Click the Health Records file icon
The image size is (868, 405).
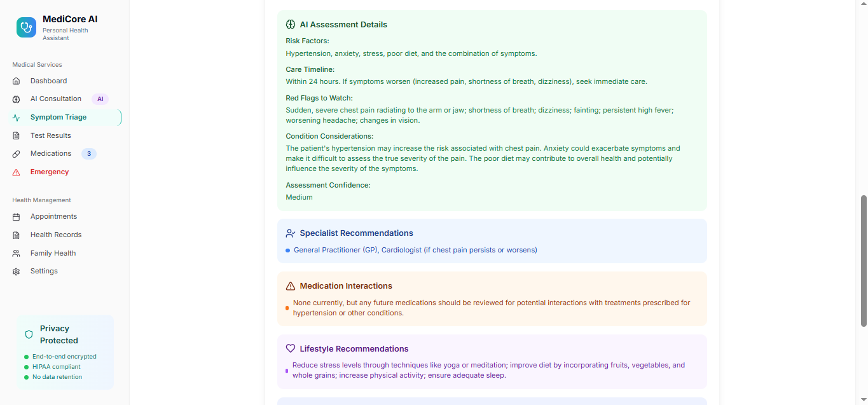click(x=17, y=235)
